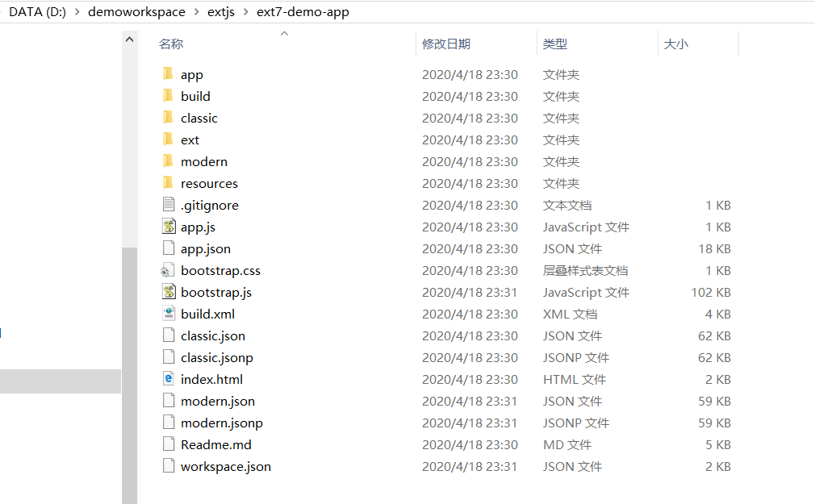The width and height of the screenshot is (815, 504).
Task: Open chevron dropdown after demoworkspace in path
Action: coord(196,12)
